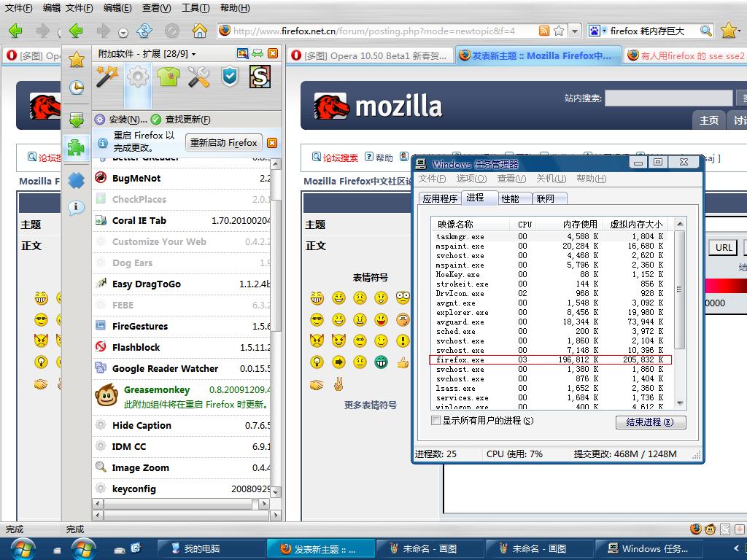Image resolution: width=747 pixels, height=560 pixels.
Task: Expand the address bar URL dropdown arrow
Action: (575, 31)
